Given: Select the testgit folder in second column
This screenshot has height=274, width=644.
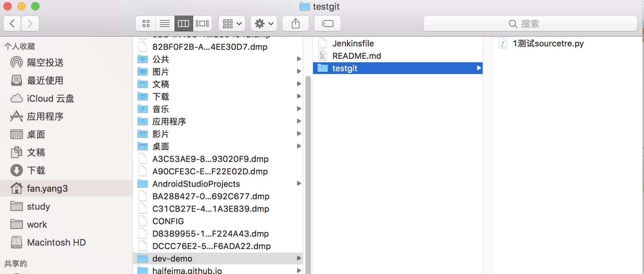Looking at the screenshot, I should (x=398, y=68).
